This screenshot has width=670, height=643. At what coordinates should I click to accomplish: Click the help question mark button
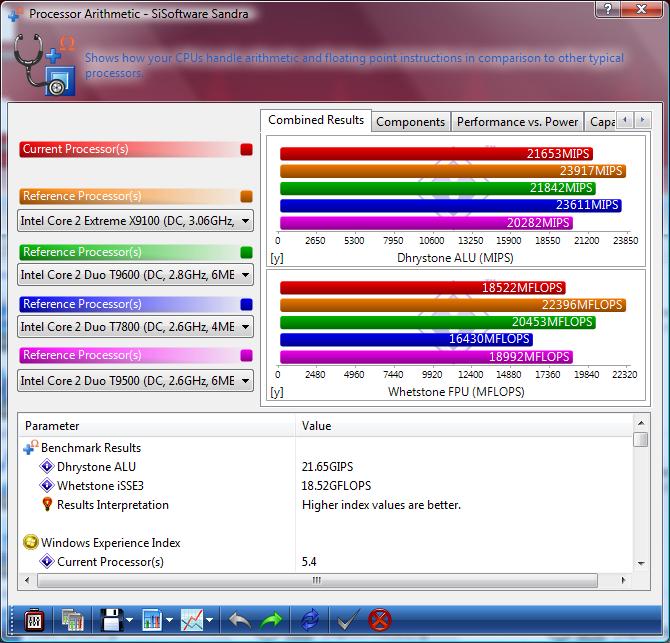608,9
